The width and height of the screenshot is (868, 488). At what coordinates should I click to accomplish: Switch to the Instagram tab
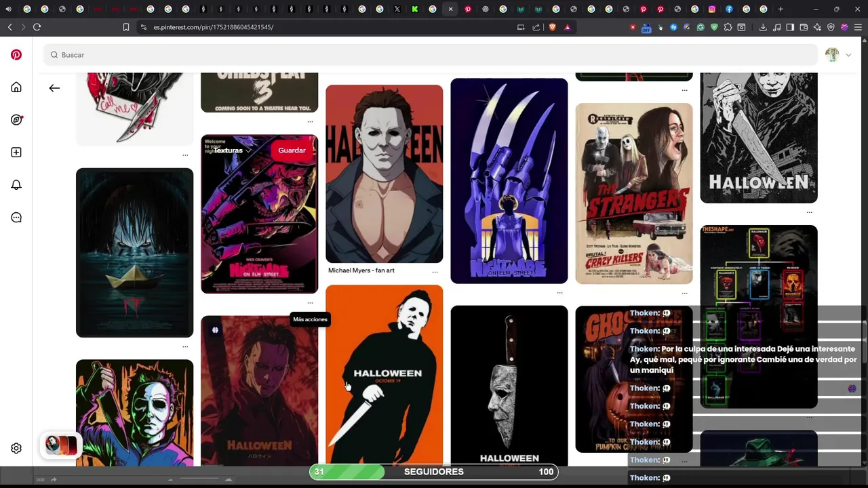(711, 9)
